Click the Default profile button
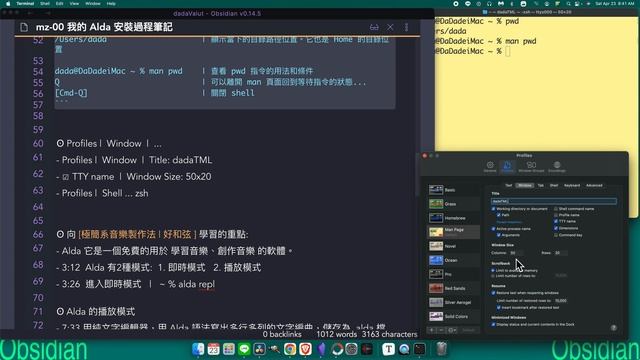This screenshot has height=360, width=640. (469, 330)
